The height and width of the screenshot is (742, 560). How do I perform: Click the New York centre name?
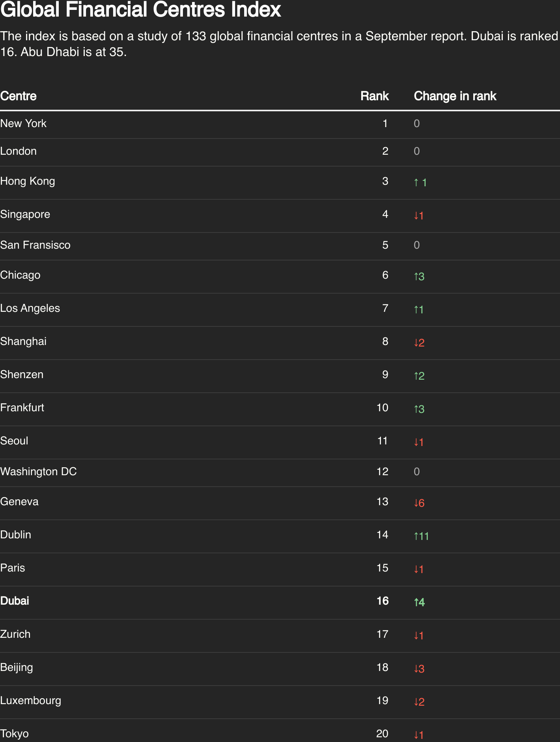pos(23,124)
